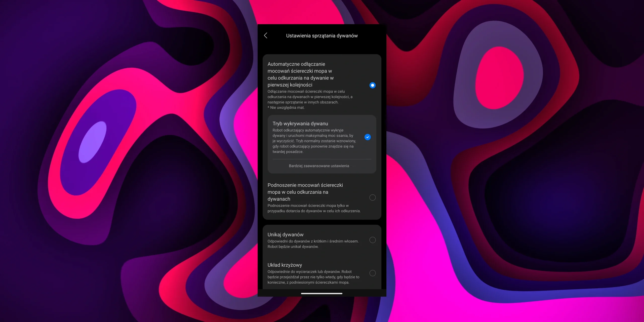This screenshot has width=644, height=322.
Task: Go back using the top-left arrow
Action: (266, 35)
